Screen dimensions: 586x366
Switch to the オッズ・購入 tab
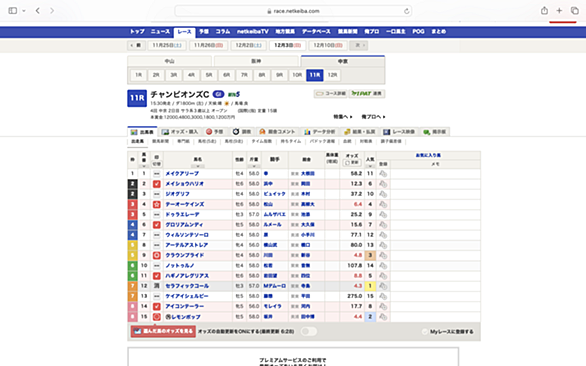(180, 132)
